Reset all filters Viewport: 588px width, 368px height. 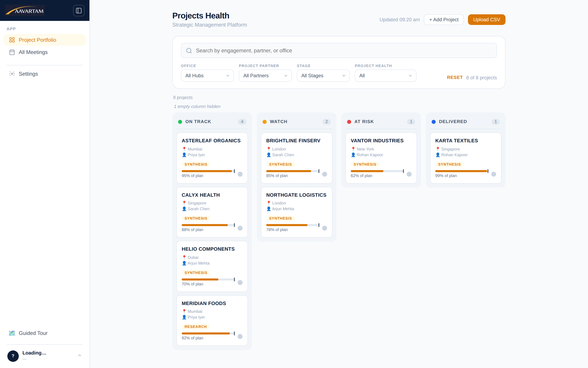pyautogui.click(x=455, y=77)
